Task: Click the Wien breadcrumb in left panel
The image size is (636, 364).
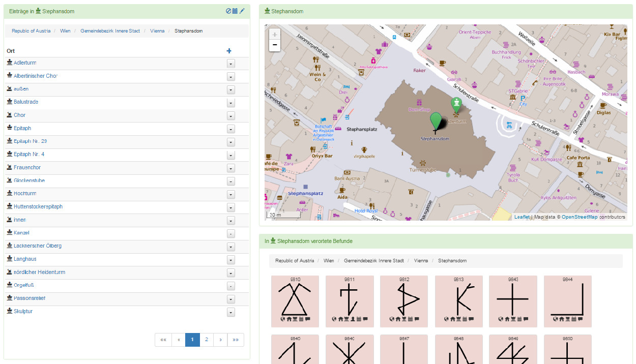Action: pyautogui.click(x=65, y=31)
